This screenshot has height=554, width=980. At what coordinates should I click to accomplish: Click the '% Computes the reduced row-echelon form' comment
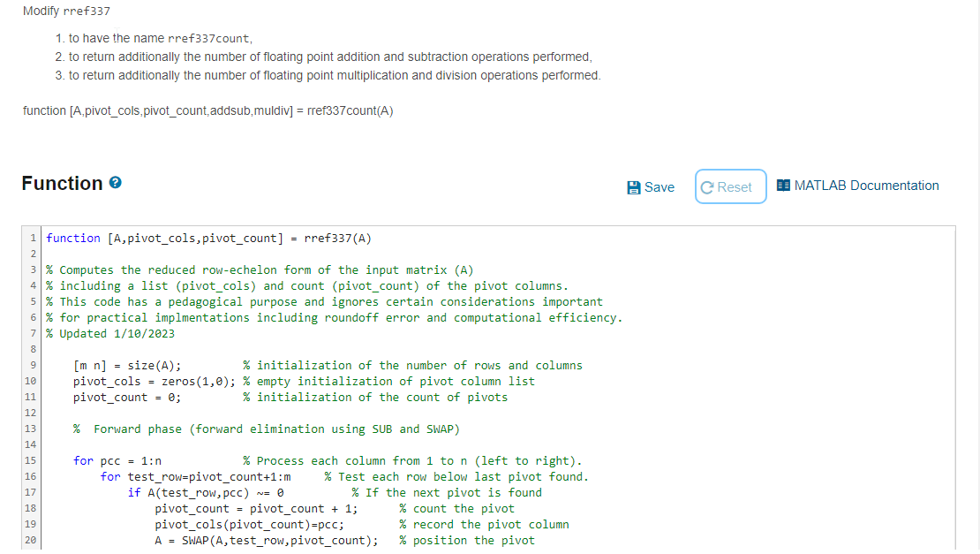(x=260, y=270)
